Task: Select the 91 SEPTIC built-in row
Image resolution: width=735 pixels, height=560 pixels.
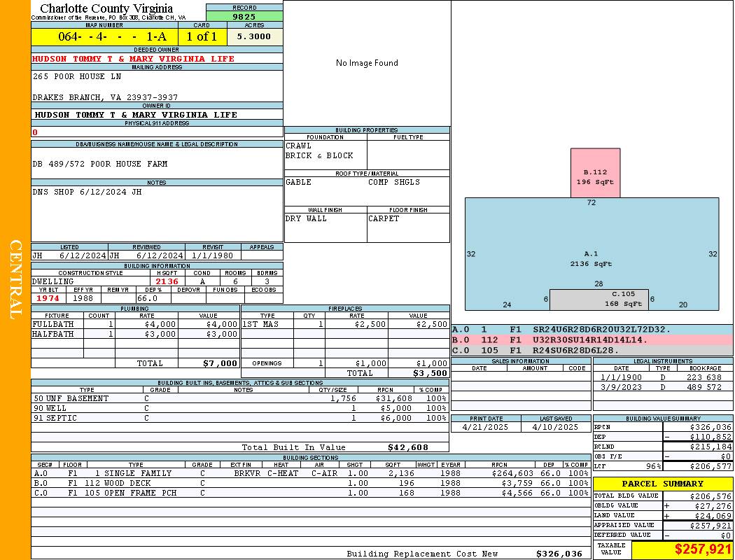Action: 240,418
